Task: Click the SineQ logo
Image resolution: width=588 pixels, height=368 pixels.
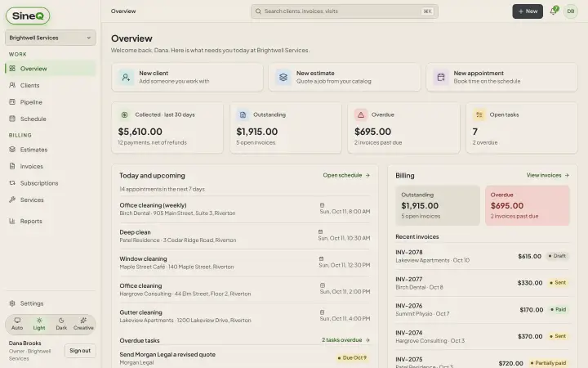Action: [28, 16]
